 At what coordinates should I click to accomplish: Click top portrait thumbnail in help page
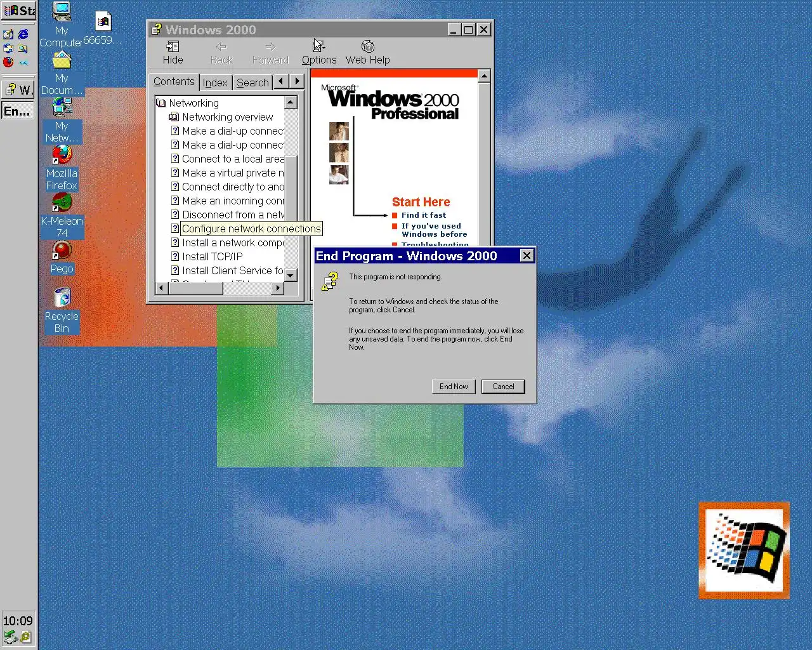[339, 131]
